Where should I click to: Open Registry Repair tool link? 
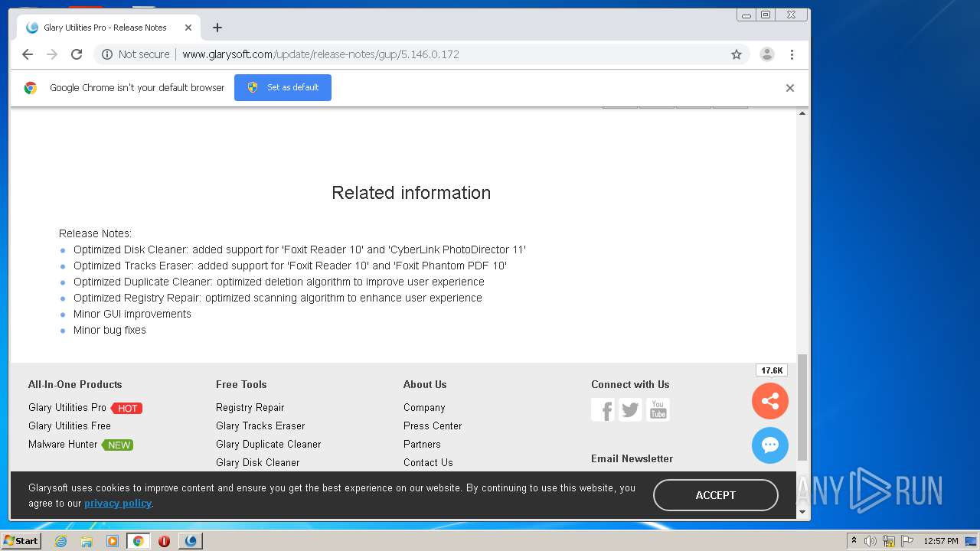point(250,407)
